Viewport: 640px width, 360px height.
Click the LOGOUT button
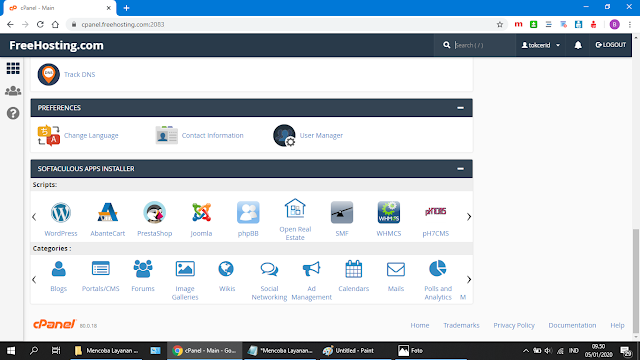[x=611, y=45]
